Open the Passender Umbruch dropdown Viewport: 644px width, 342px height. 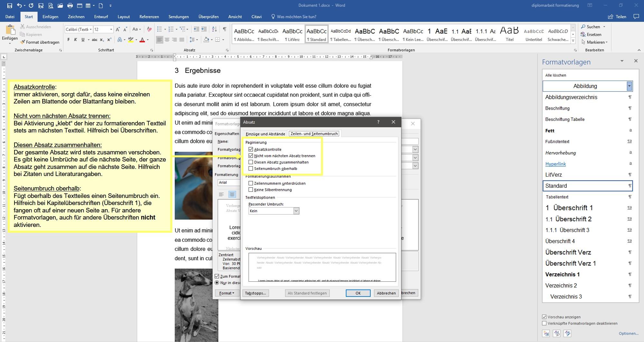tap(296, 210)
